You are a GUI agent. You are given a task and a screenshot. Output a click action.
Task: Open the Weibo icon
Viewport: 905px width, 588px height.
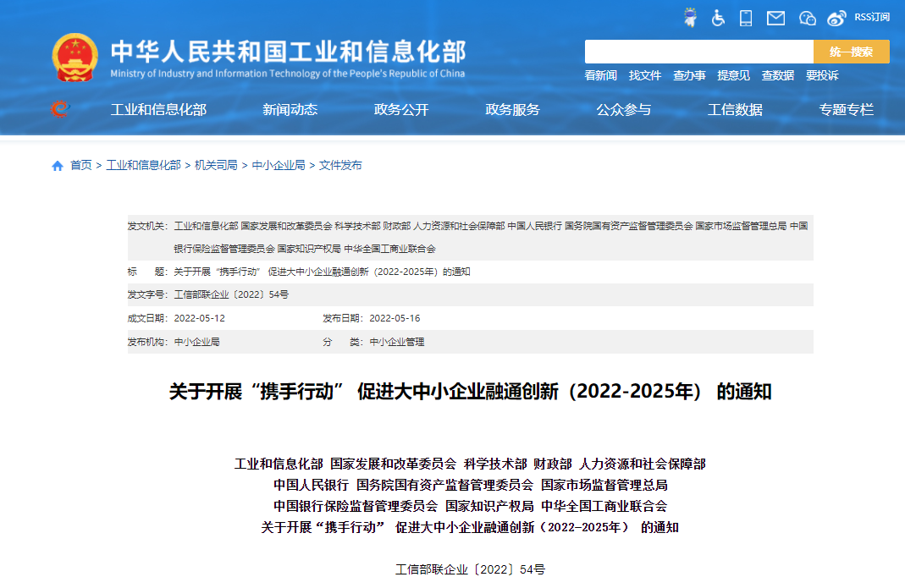(x=836, y=19)
